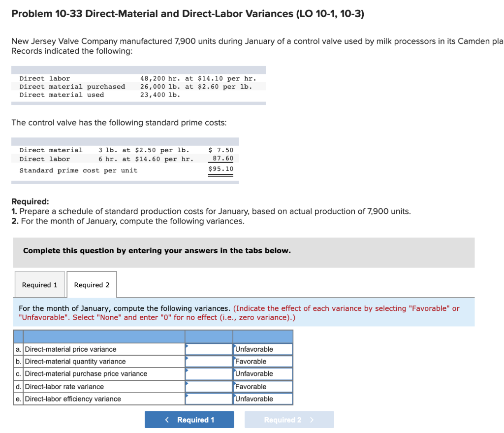The image size is (504, 433).
Task: Click the '87.60' direct labor cost
Action: (223, 158)
